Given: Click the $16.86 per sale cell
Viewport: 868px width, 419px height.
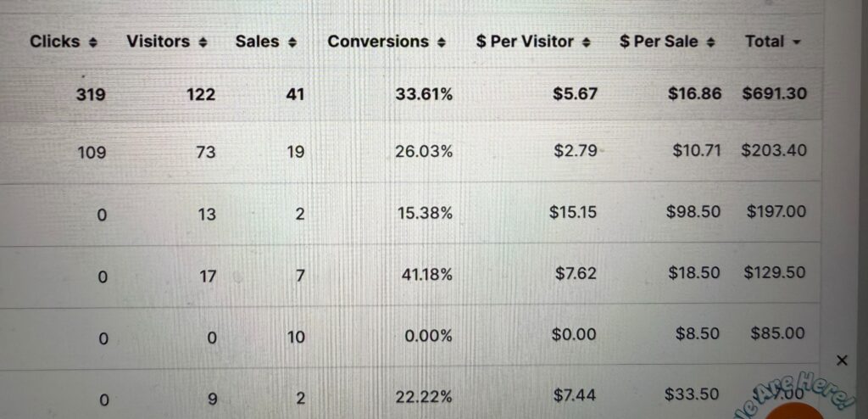Looking at the screenshot, I should click(x=693, y=94).
